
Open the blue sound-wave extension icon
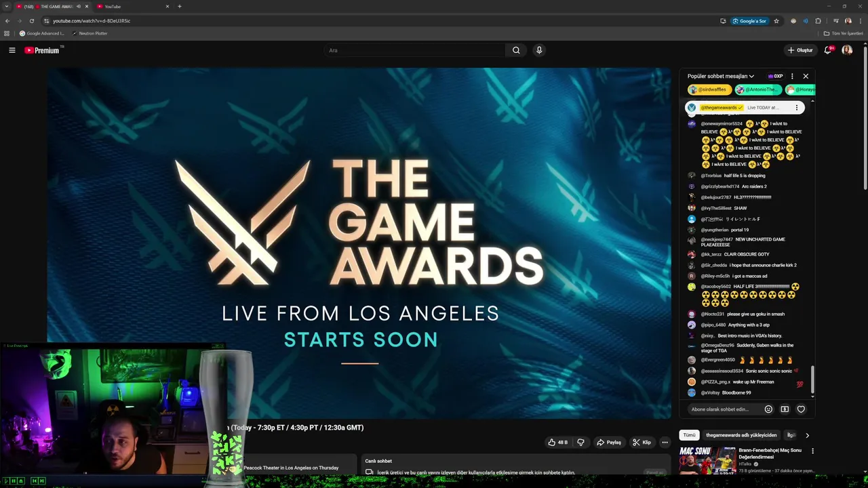pyautogui.click(x=806, y=21)
